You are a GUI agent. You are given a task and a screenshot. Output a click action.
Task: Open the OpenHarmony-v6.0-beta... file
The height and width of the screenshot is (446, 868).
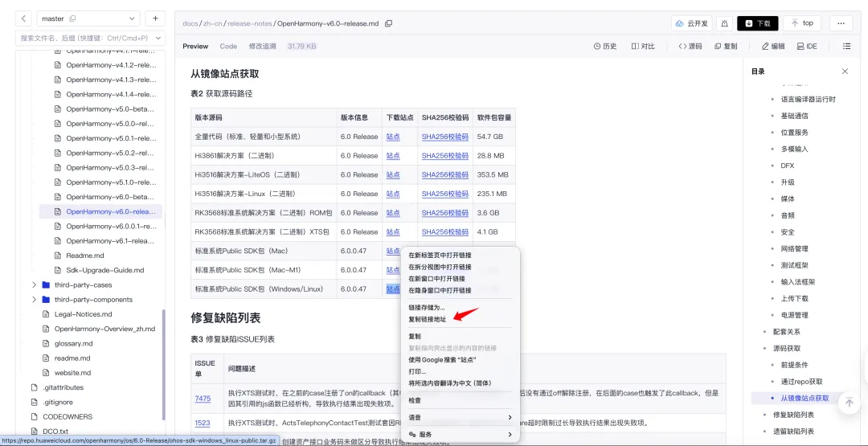(x=111, y=197)
